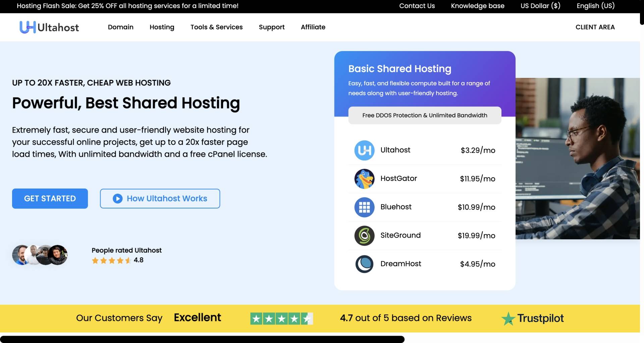Click the orange rating stars beside 4.8
Viewport: 644px width, 343px height.
pos(111,260)
